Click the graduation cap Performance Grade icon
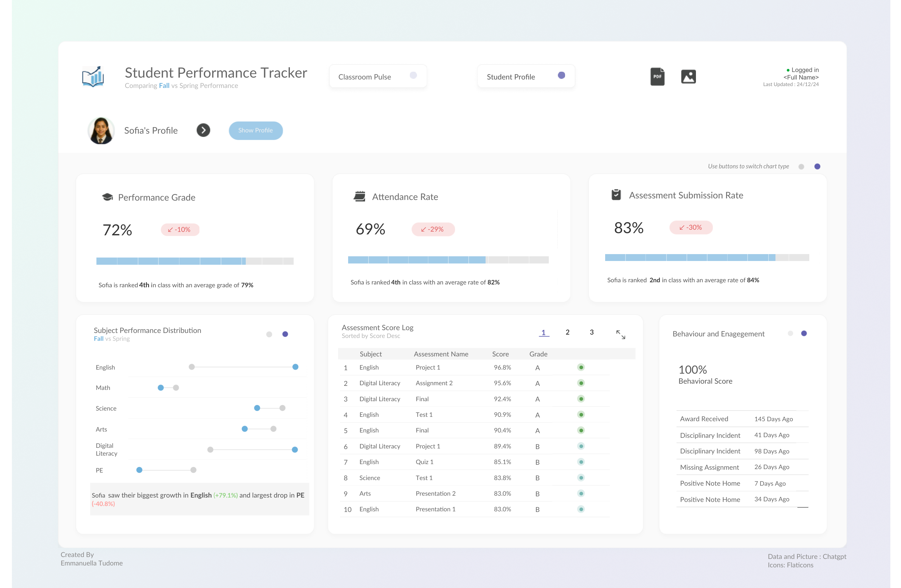Image resolution: width=901 pixels, height=588 pixels. point(107,197)
